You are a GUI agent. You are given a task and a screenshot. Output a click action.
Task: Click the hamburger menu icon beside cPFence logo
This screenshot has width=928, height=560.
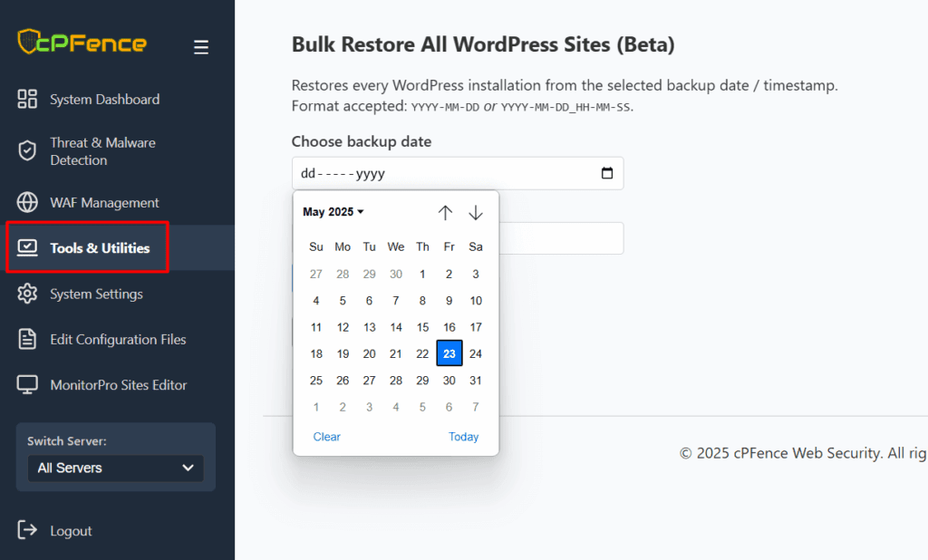point(201,47)
